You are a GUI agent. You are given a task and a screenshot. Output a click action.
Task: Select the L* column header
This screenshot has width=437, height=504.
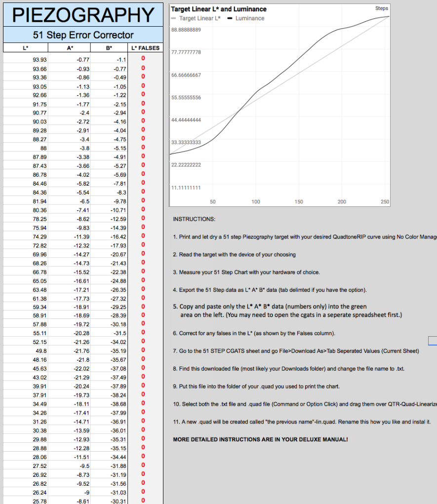coord(26,48)
